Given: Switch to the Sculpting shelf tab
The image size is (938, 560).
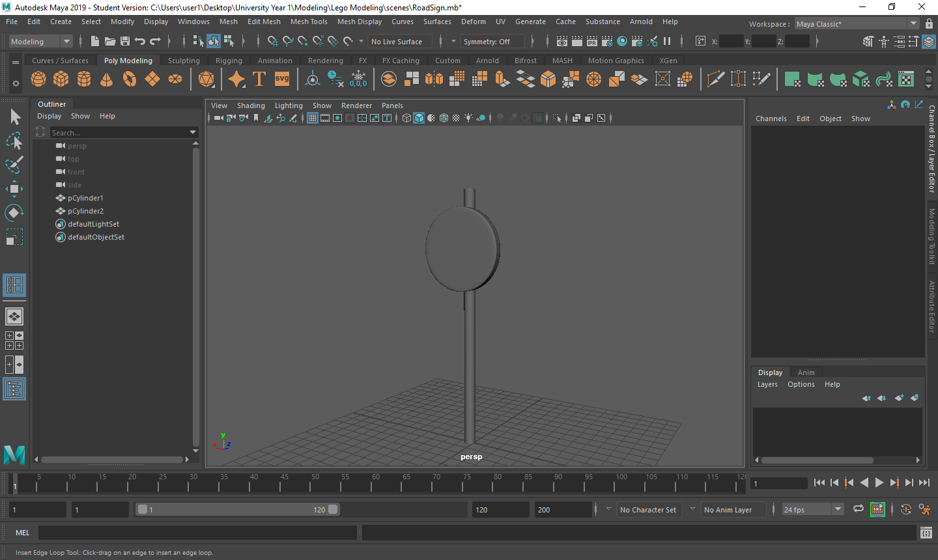Looking at the screenshot, I should coord(184,61).
